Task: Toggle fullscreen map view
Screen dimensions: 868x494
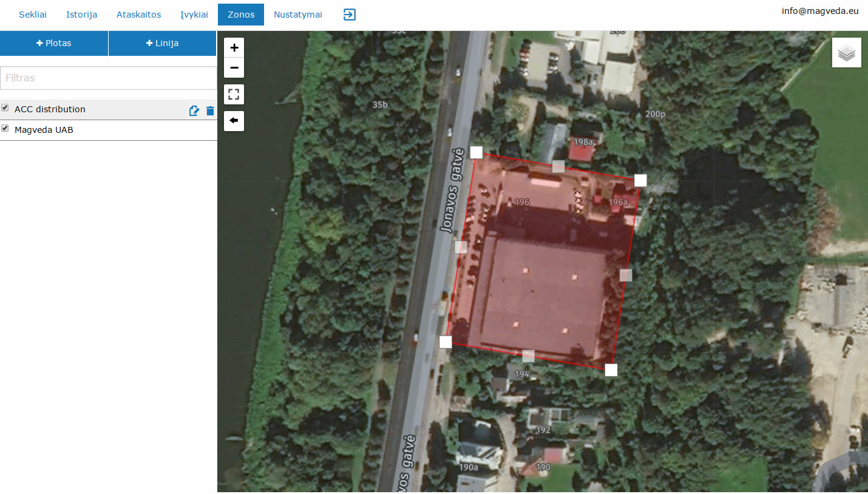Action: [x=234, y=94]
